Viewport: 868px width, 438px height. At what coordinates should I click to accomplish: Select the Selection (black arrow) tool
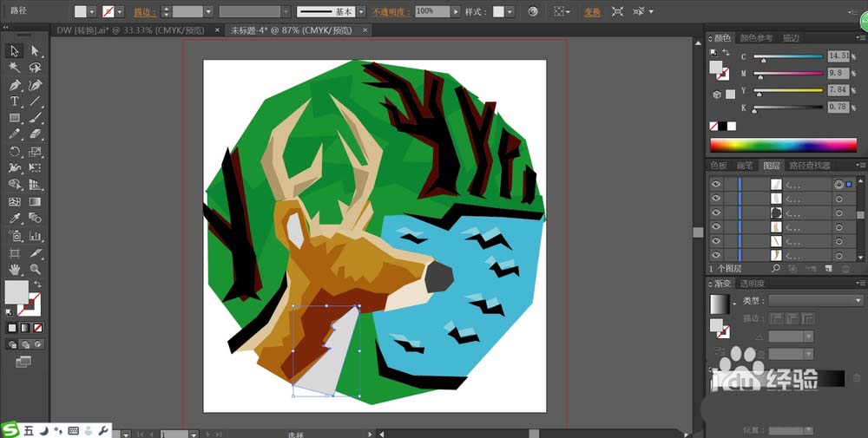coord(15,51)
